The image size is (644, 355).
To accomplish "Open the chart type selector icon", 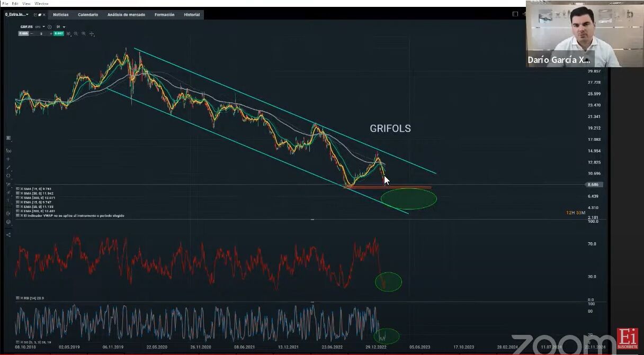I will (x=69, y=33).
